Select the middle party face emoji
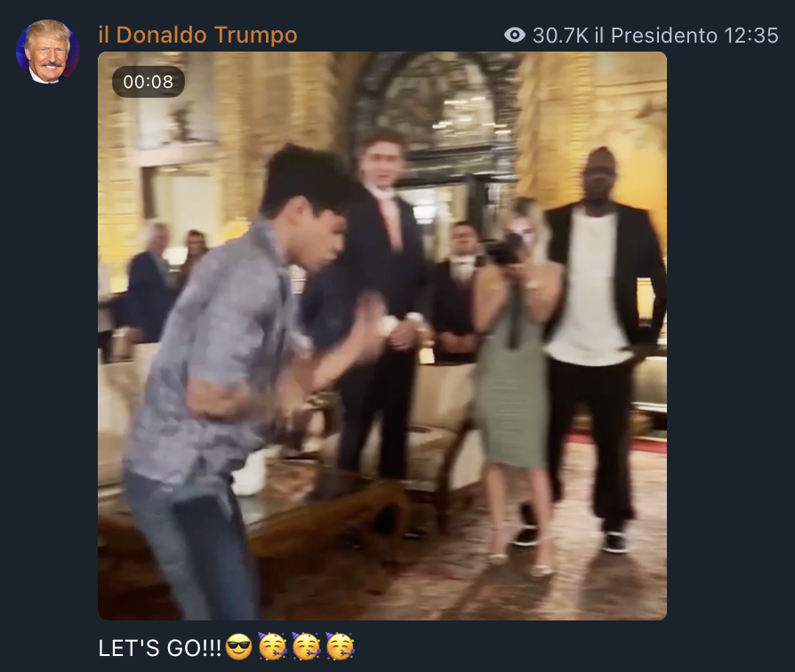The image size is (795, 672). pos(306,646)
